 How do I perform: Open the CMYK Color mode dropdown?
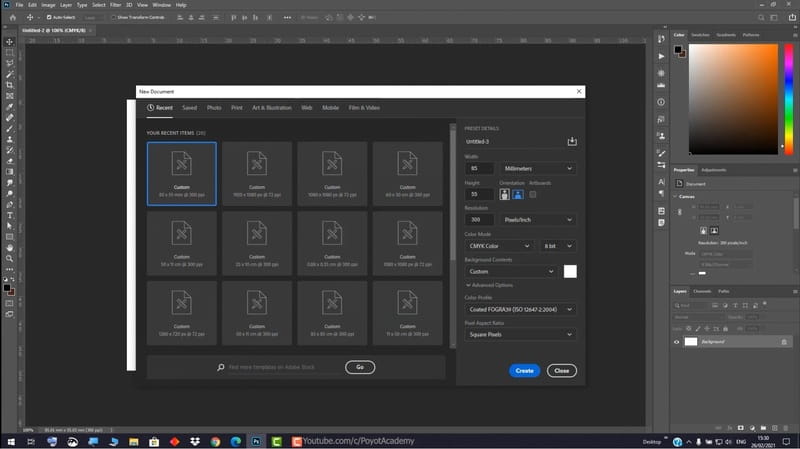(500, 245)
